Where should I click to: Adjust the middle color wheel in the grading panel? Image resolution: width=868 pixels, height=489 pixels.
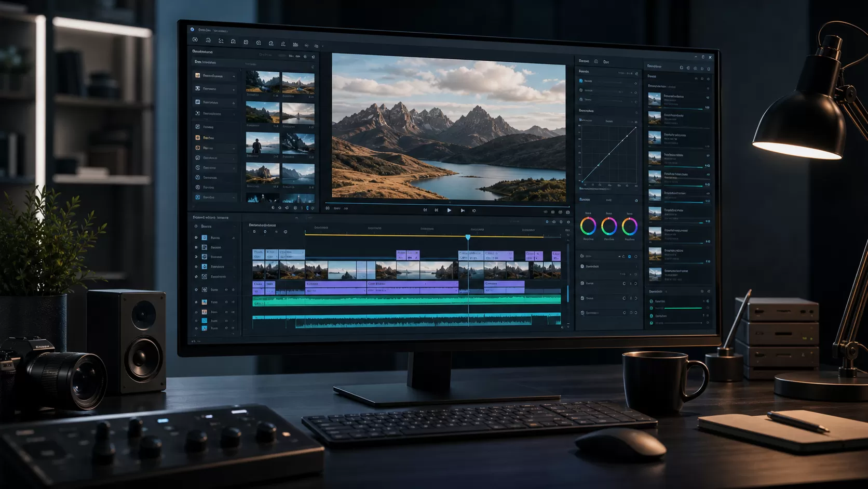click(609, 226)
